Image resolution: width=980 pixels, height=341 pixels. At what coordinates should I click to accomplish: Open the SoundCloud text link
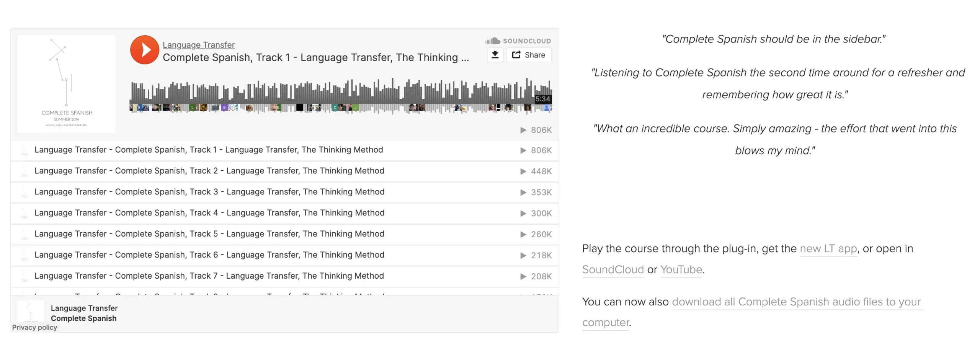pyautogui.click(x=612, y=270)
